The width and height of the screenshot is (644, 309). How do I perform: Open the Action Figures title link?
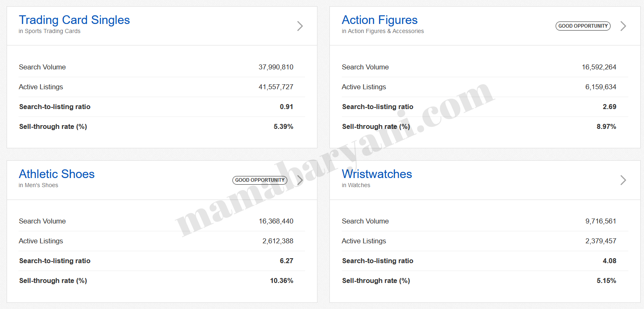click(379, 20)
